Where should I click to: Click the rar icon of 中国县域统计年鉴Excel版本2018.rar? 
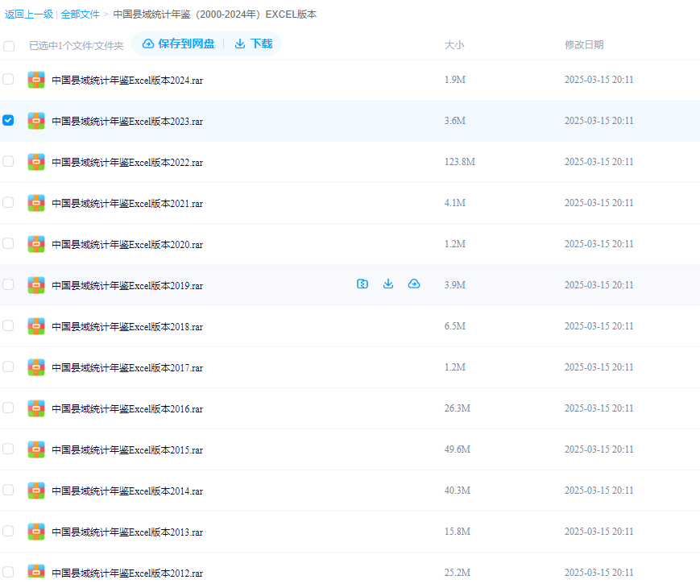click(36, 326)
